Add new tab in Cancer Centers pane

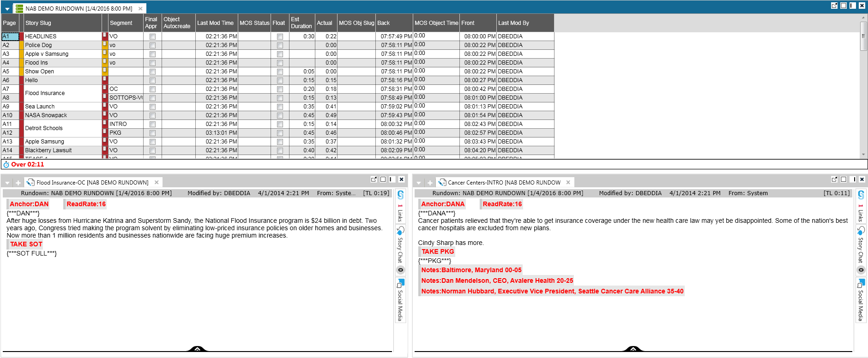(x=429, y=183)
